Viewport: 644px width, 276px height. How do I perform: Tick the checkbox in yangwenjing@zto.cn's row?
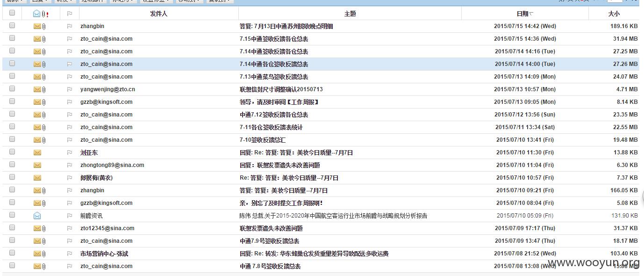[x=12, y=89]
